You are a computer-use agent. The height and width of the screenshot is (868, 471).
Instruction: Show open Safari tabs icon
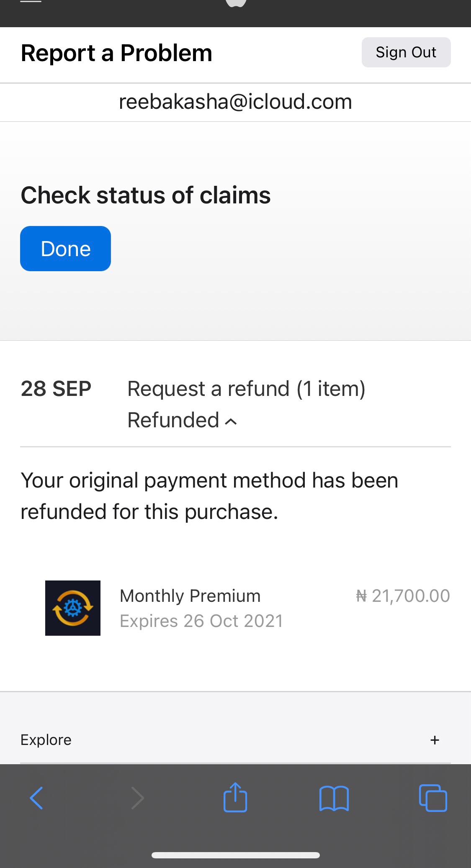(x=433, y=798)
